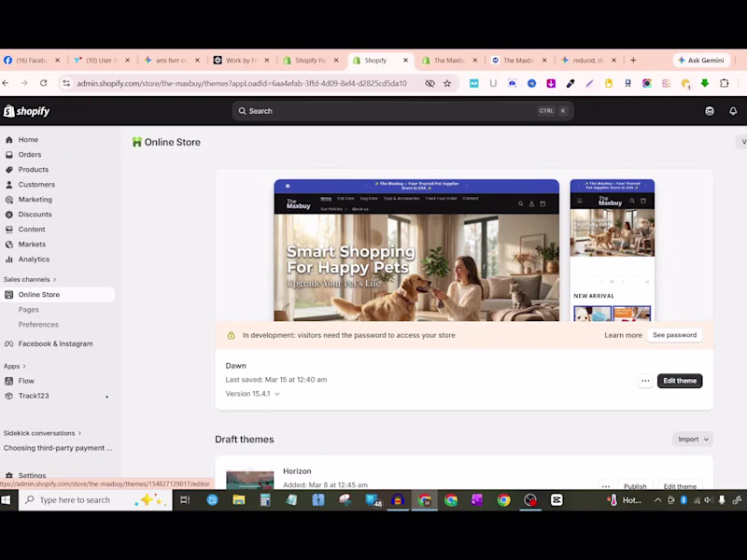
Task: Expand the Version 15.4.1 dropdown
Action: 252,394
